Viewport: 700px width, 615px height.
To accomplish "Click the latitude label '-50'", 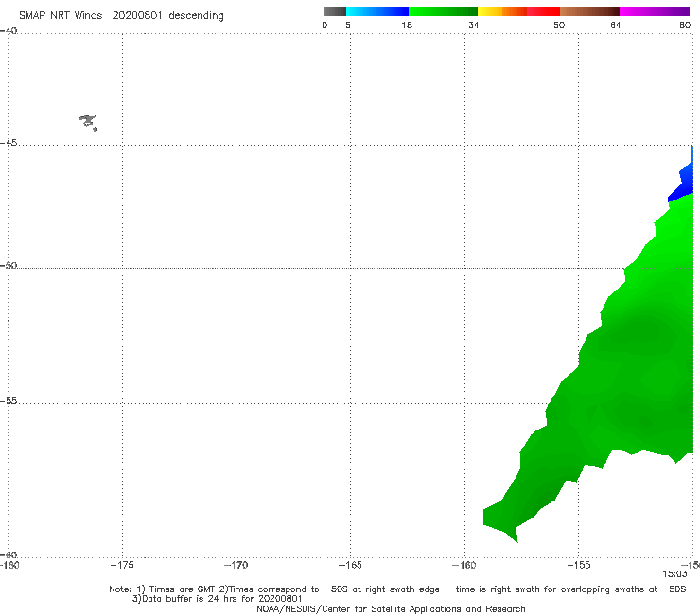I will [9, 266].
